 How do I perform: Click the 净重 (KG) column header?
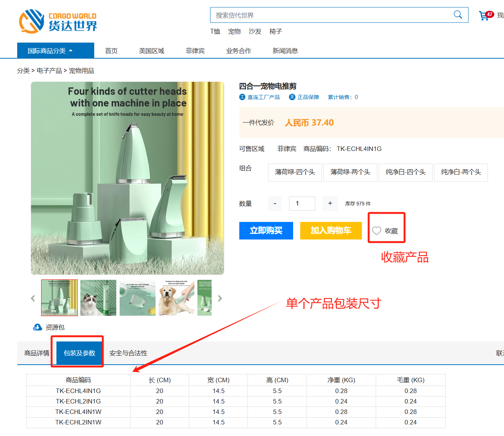[341, 380]
